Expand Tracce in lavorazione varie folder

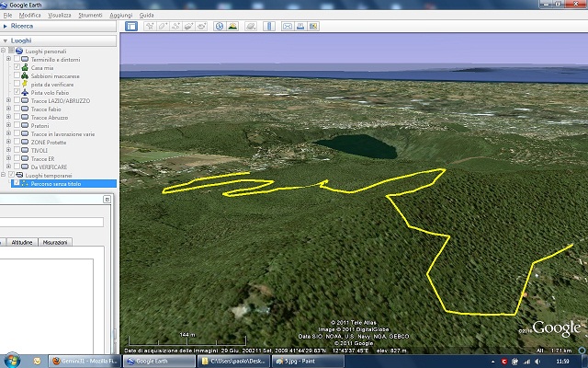pos(8,133)
